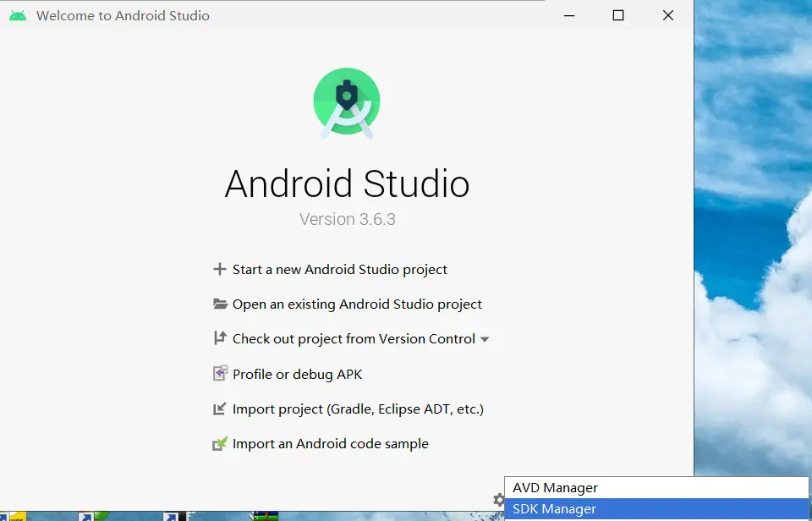Expand the Check out from Version Control arrow
Viewport: 812px width, 521px height.
click(x=485, y=339)
